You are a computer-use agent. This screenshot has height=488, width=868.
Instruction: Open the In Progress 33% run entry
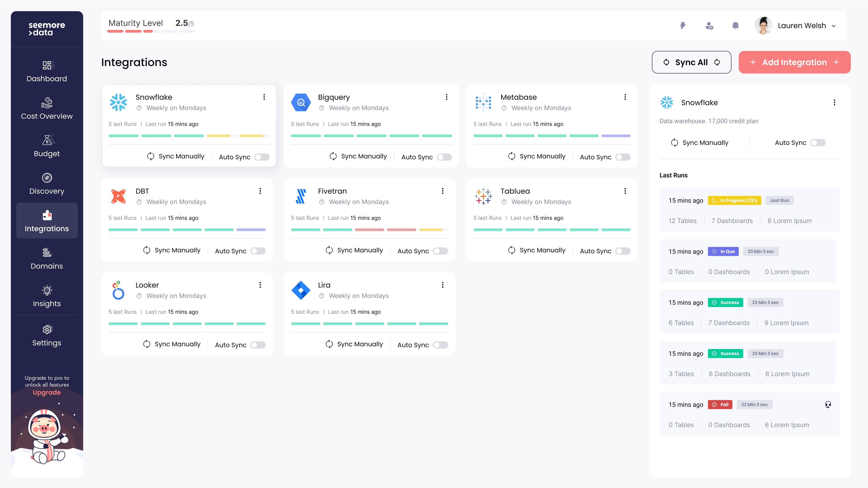(749, 210)
